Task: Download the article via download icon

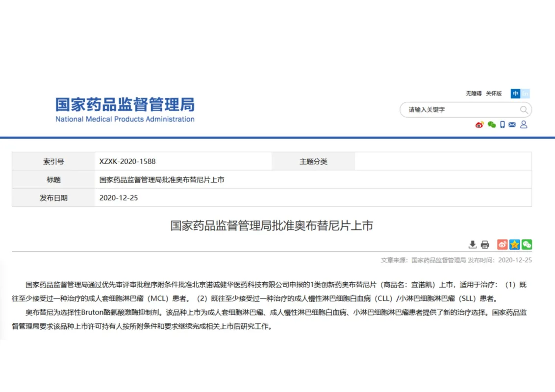Action: click(x=472, y=245)
